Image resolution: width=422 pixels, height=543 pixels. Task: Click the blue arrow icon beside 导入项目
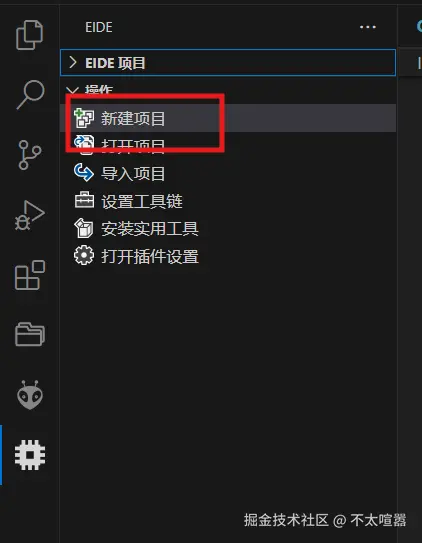coord(84,172)
